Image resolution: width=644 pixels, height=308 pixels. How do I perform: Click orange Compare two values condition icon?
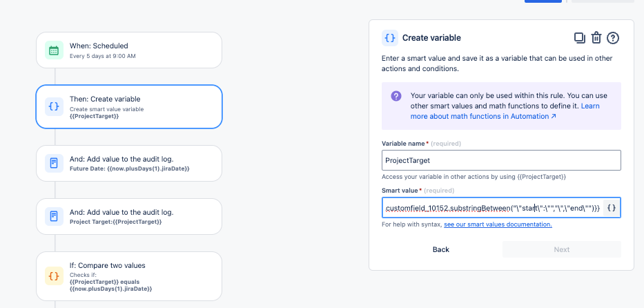[x=54, y=276]
